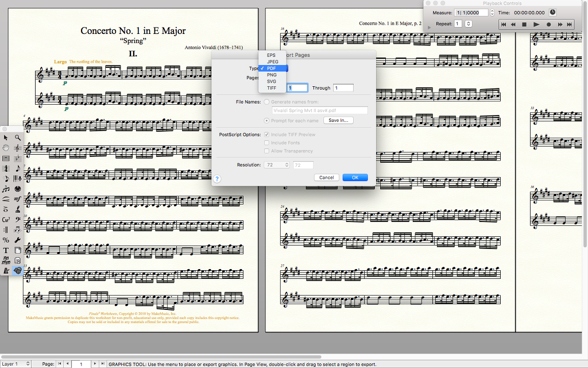The image size is (588, 368).
Task: Toggle Include TIFF Preview checkbox
Action: coord(266,135)
